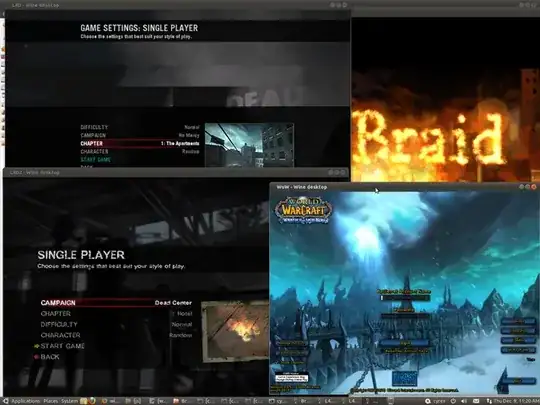Click BACK in the Single Player menu
The width and height of the screenshot is (540, 405).
50,357
